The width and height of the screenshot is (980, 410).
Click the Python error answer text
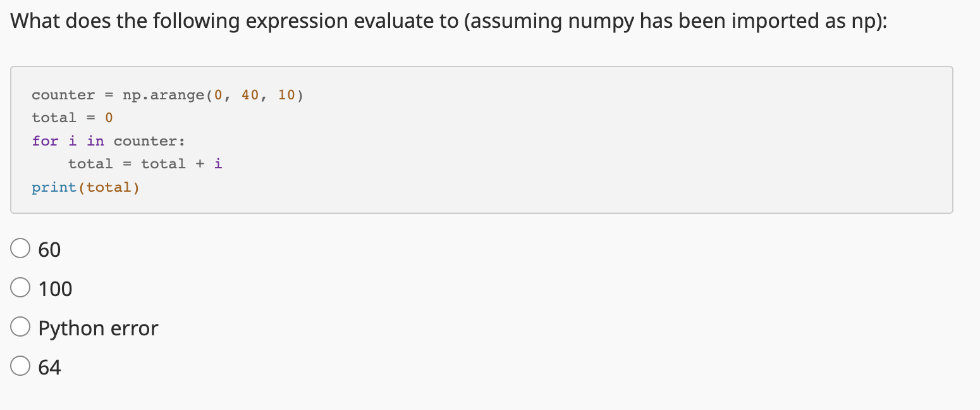click(x=97, y=328)
